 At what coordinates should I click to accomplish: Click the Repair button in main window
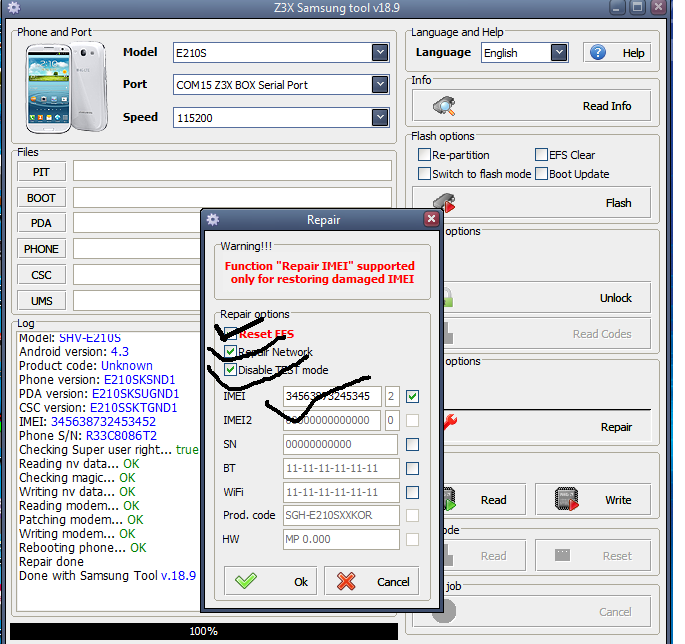click(x=546, y=426)
